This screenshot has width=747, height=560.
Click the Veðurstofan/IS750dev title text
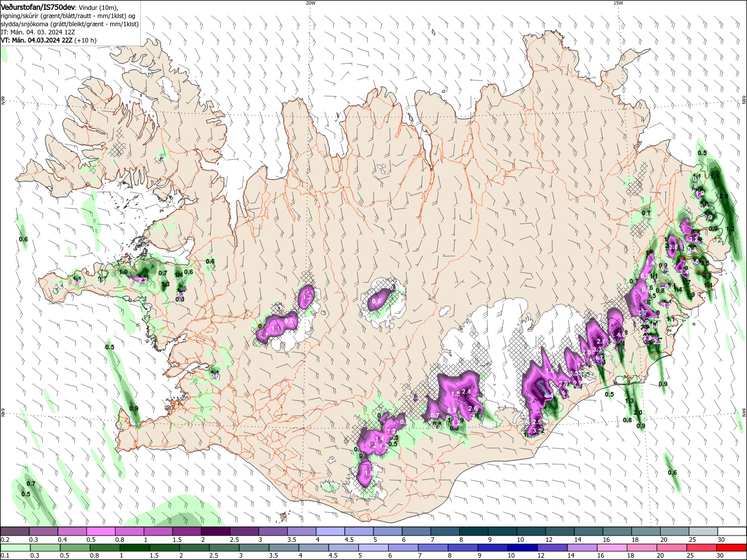[x=38, y=6]
